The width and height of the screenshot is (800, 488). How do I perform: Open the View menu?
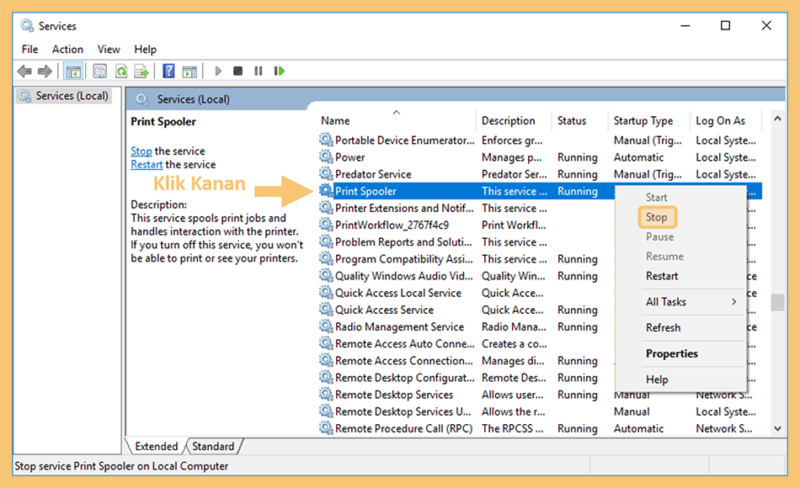tap(109, 50)
